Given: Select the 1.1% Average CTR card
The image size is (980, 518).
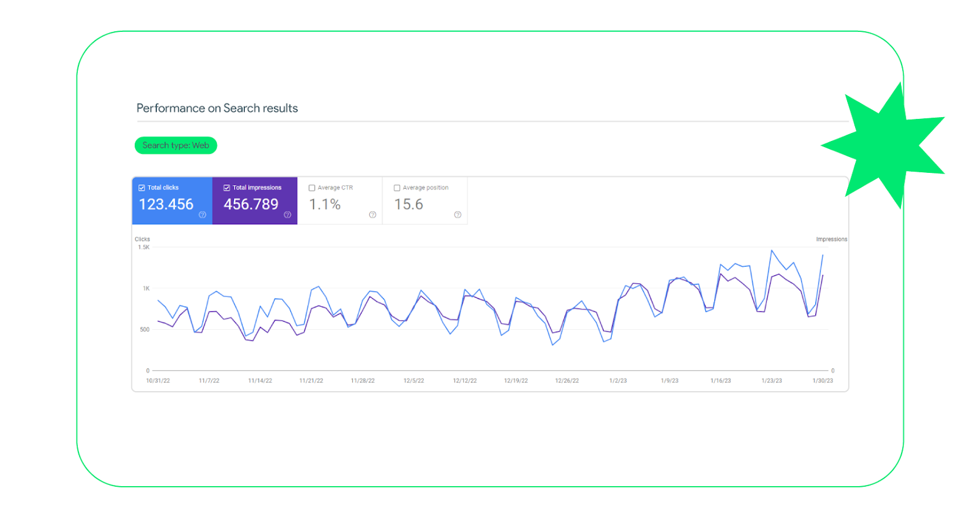Looking at the screenshot, I should coord(340,200).
